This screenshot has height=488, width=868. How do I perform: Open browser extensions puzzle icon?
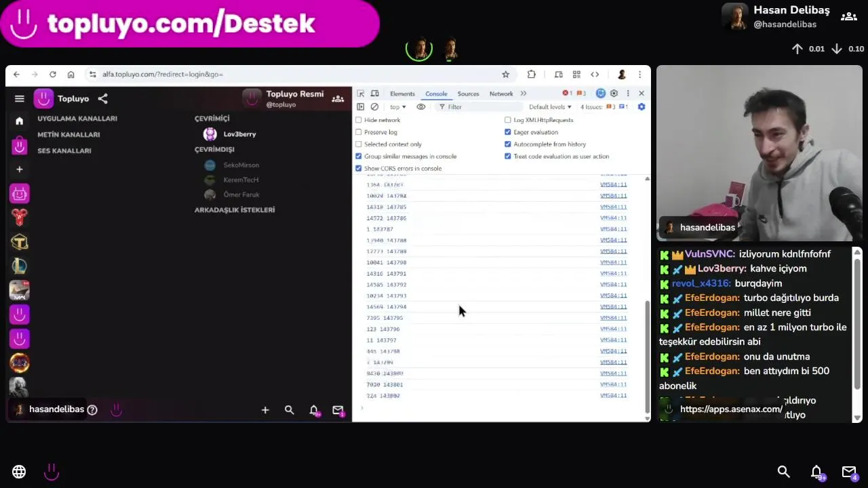point(531,75)
